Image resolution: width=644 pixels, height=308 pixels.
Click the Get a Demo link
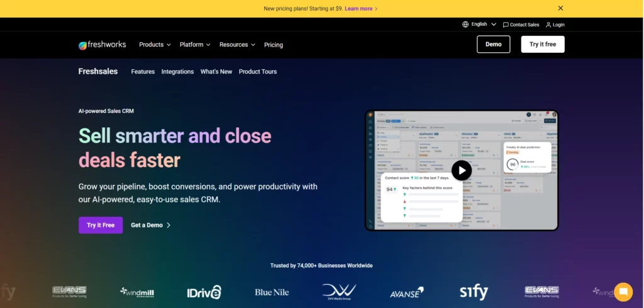click(x=151, y=225)
